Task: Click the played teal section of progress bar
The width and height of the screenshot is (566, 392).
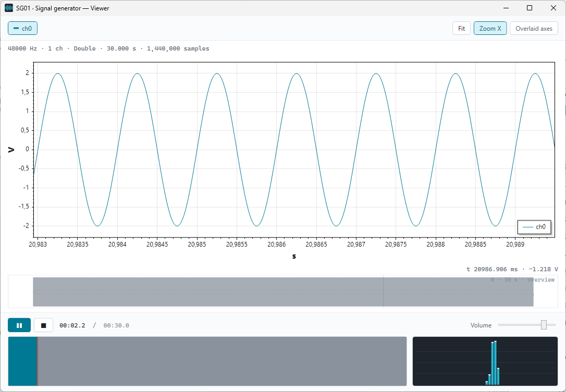Action: (22, 361)
